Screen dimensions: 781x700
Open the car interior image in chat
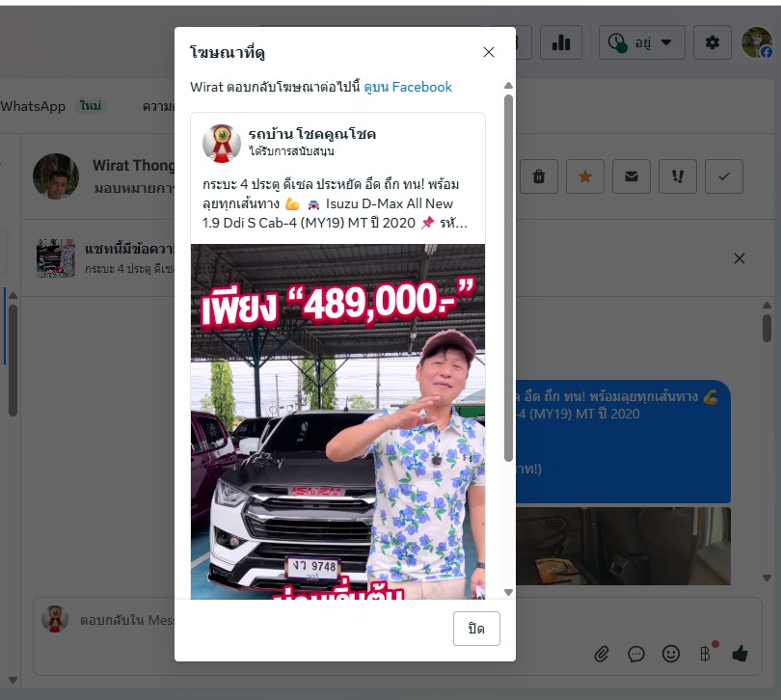623,546
